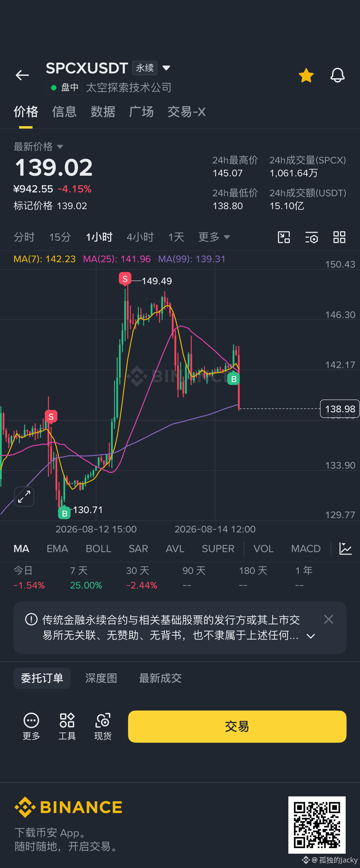Select the MA indicator
This screenshot has height=868, width=360.
click(21, 549)
